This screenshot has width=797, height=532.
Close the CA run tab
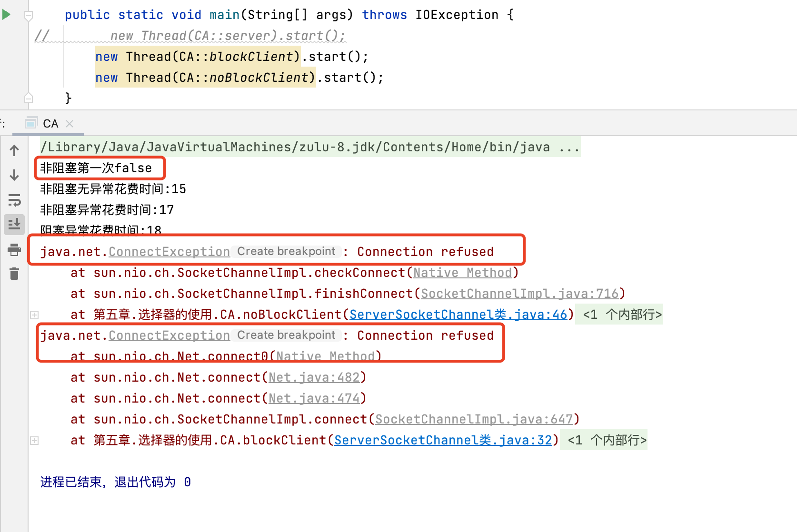(x=70, y=124)
